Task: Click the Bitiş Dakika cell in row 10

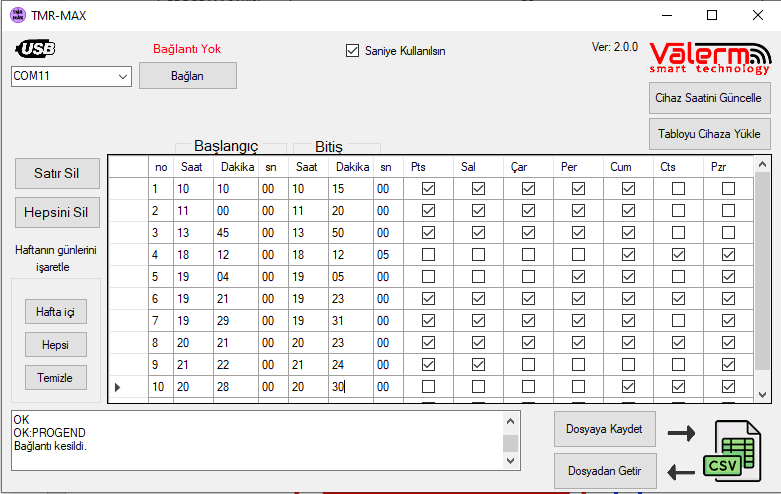Action: click(350, 387)
